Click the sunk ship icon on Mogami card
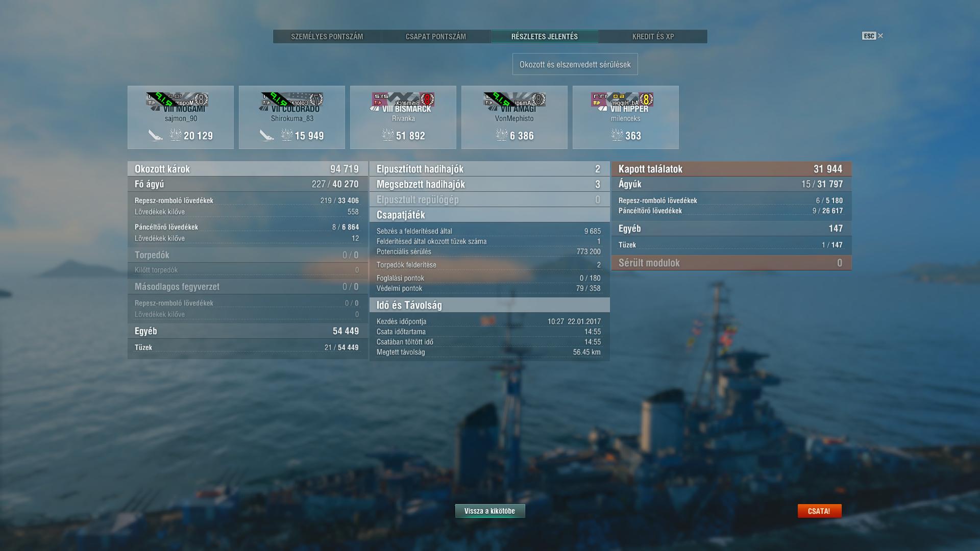 point(156,135)
